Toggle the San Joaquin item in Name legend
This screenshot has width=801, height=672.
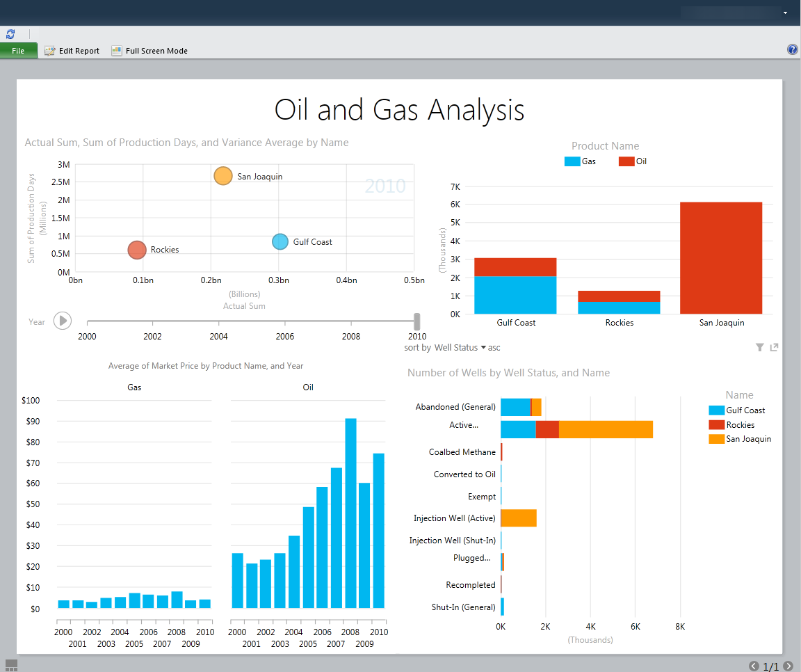click(741, 439)
